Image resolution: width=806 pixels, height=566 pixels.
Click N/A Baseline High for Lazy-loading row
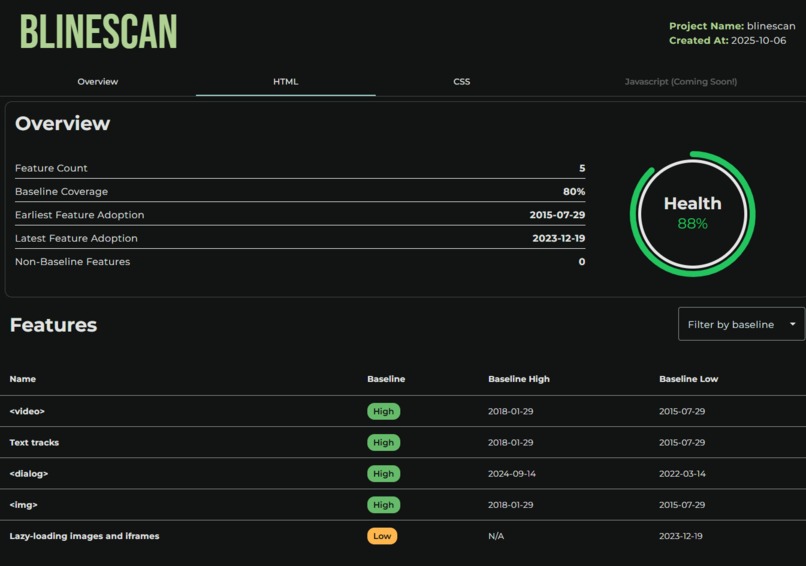(x=496, y=536)
